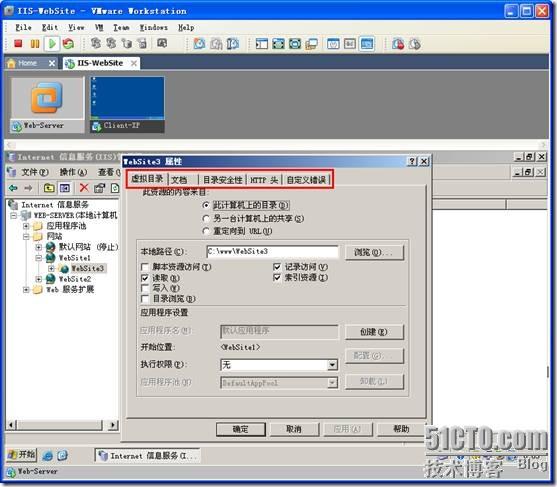The width and height of the screenshot is (557, 487).
Task: Toggle the Read (读取) checkbox
Action: coord(145,278)
